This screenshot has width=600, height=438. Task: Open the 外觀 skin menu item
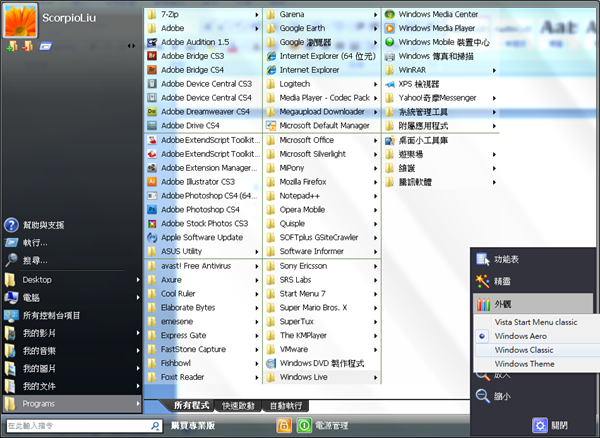[x=533, y=304]
